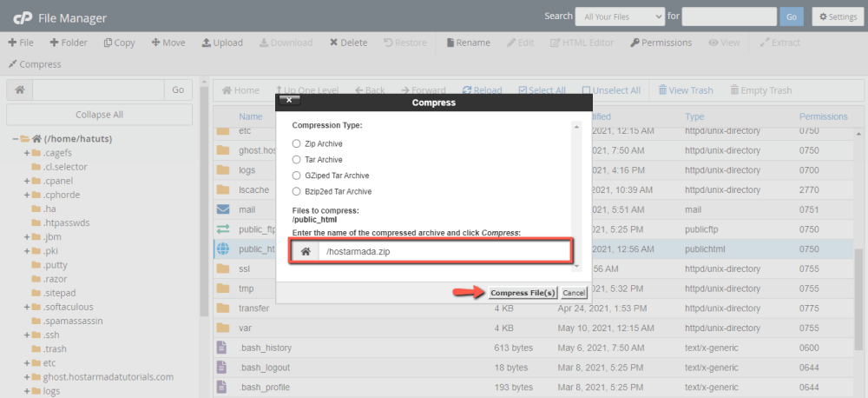Screen dimensions: 868x398
Task: Expand ghost.hostarmadatutorials.com tree folder
Action: [27, 377]
